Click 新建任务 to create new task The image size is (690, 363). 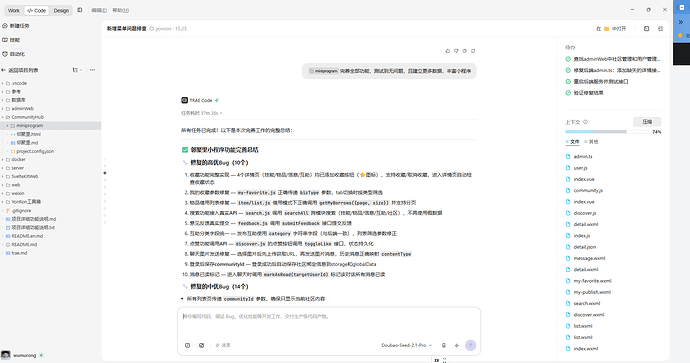16,26
